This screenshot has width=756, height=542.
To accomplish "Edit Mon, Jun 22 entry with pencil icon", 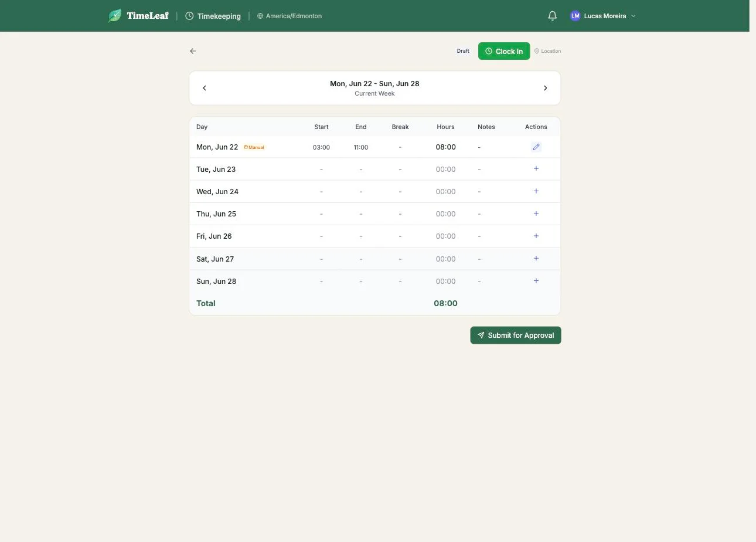I will (x=536, y=147).
